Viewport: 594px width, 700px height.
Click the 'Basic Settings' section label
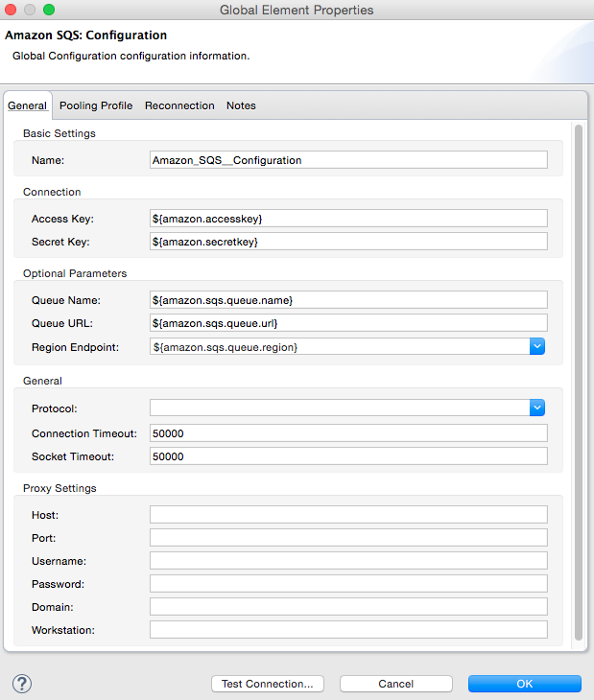click(59, 133)
